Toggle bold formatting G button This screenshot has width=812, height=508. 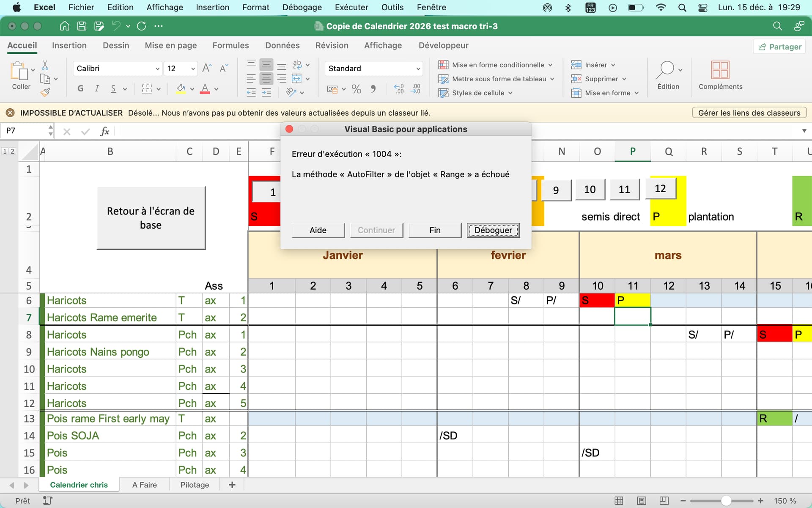click(x=80, y=89)
